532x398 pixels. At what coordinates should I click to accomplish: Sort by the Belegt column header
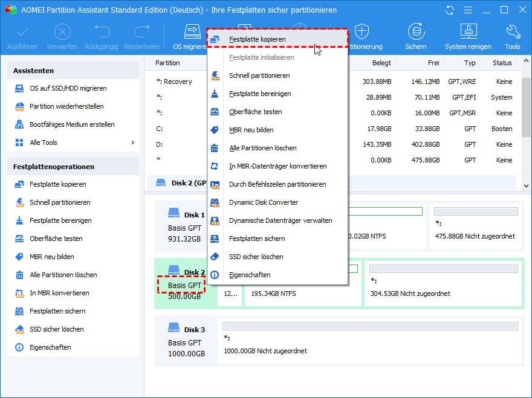(381, 63)
